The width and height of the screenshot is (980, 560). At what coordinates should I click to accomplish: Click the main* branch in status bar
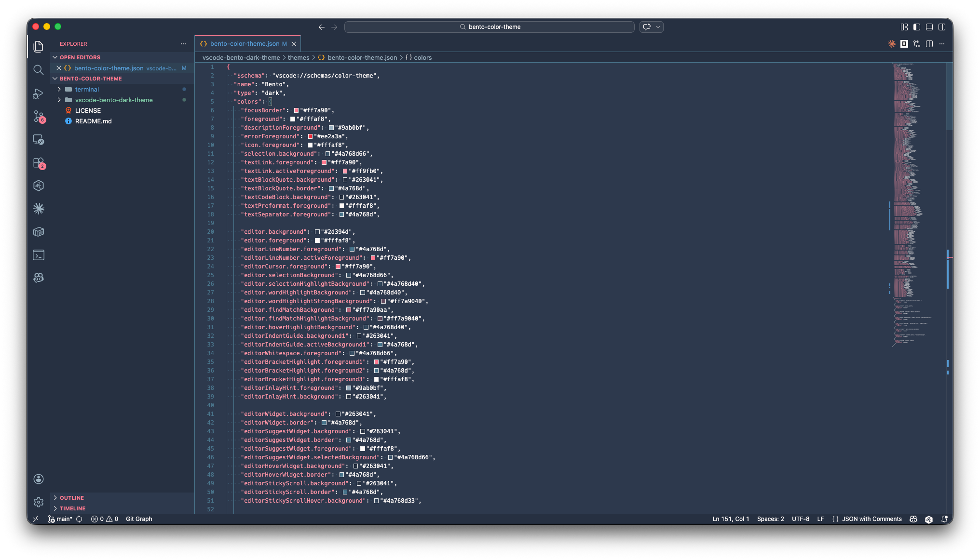(x=60, y=519)
